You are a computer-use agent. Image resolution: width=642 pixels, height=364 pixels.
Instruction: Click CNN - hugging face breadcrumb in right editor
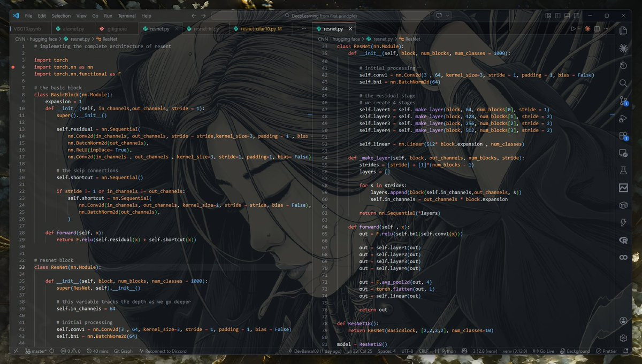pyautogui.click(x=339, y=39)
